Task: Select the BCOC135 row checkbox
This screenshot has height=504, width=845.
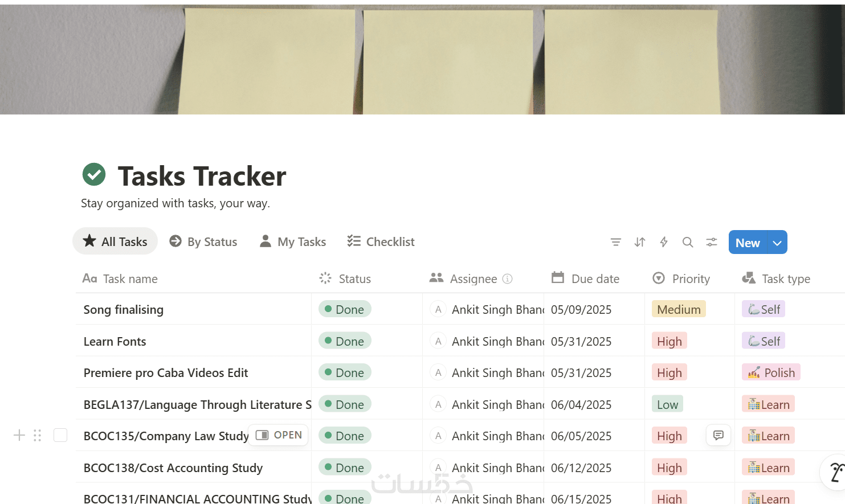Action: tap(60, 435)
